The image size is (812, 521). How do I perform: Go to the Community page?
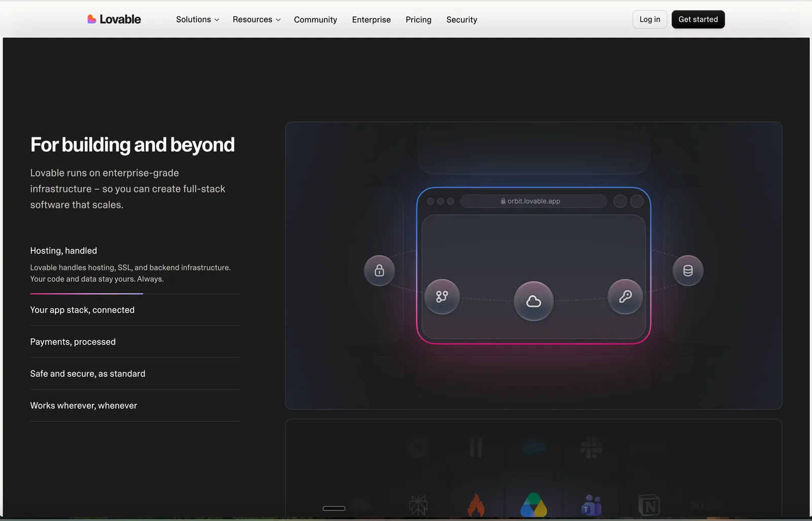pyautogui.click(x=316, y=19)
